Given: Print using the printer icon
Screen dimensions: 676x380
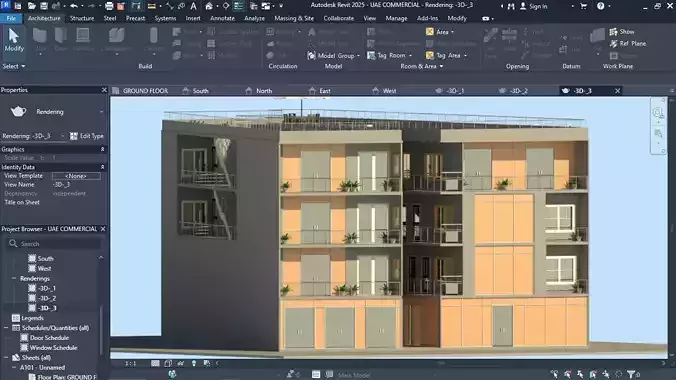Looking at the screenshot, I should click(x=109, y=6).
